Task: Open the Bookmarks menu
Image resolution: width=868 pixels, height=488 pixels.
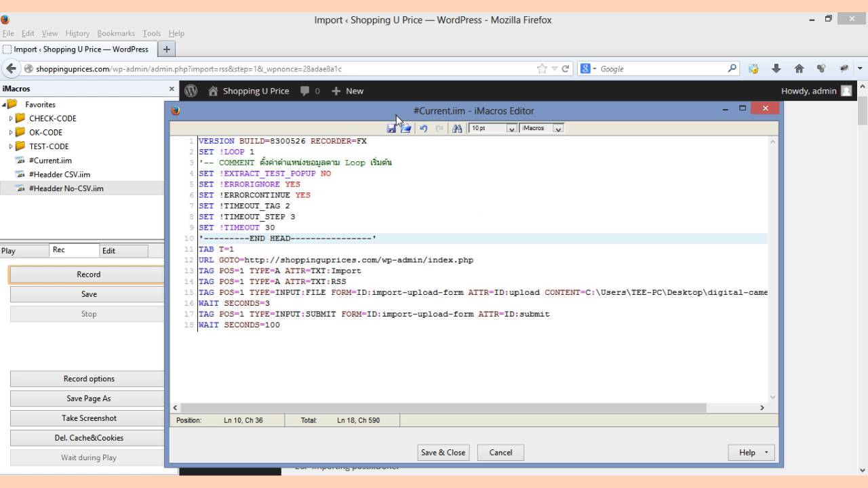Action: (116, 33)
